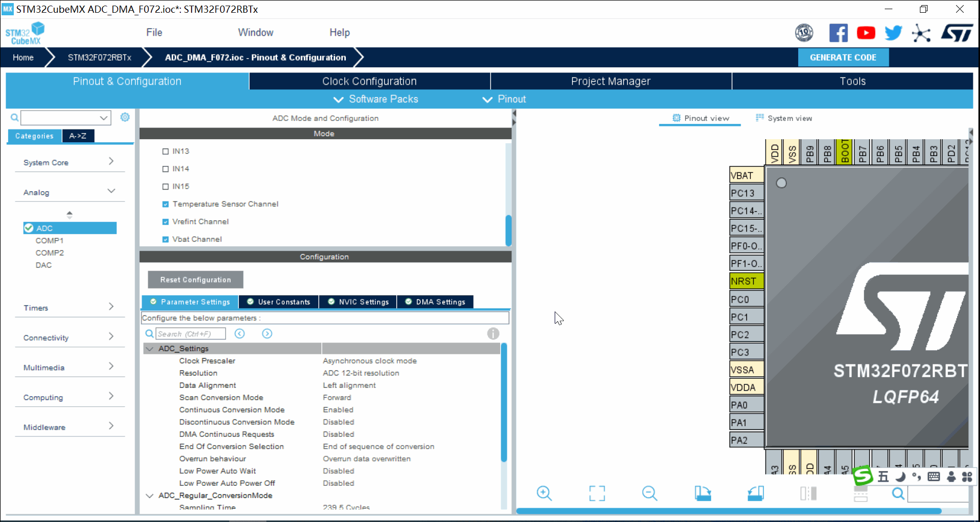
Task: Open the Help menu
Action: [339, 33]
